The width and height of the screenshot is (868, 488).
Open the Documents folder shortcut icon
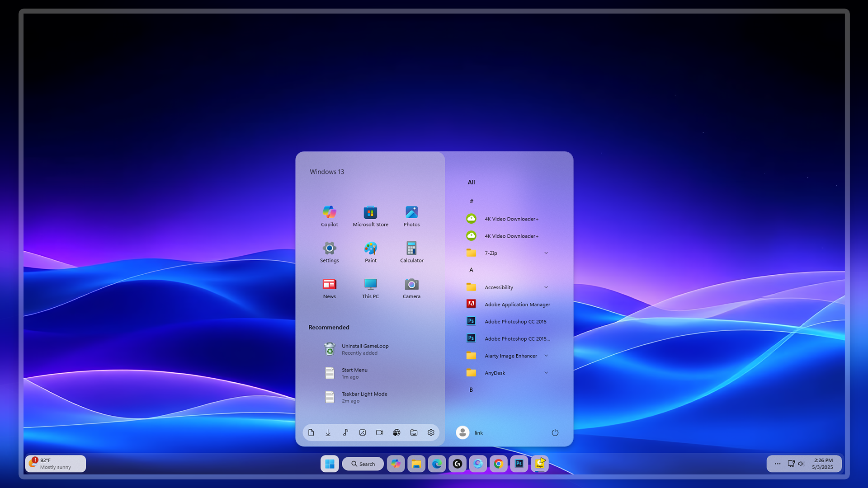point(311,432)
